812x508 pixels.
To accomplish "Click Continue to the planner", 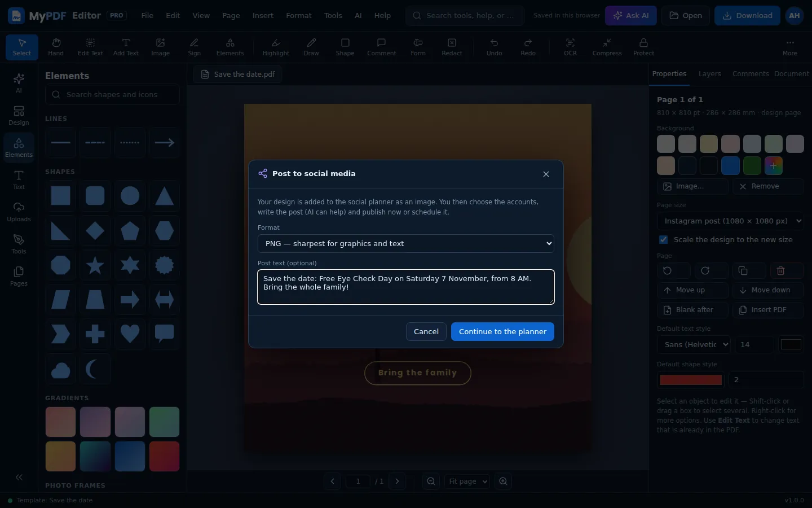I will pos(502,332).
